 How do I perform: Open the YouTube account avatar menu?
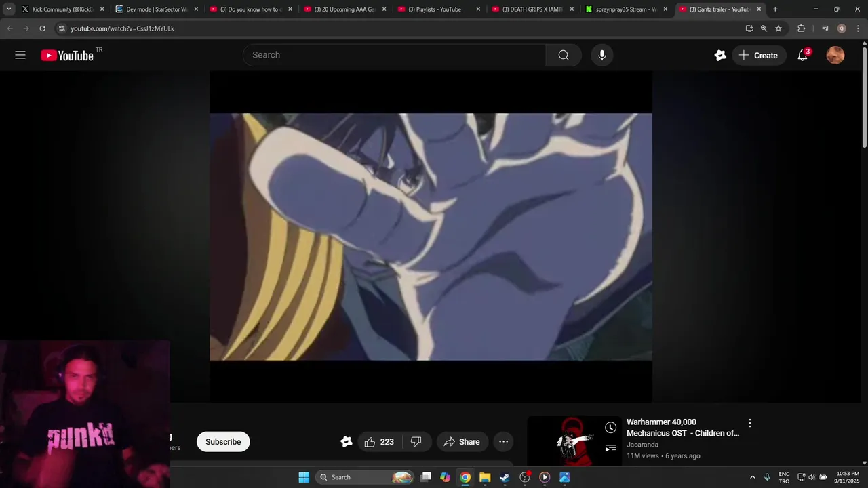pyautogui.click(x=835, y=56)
